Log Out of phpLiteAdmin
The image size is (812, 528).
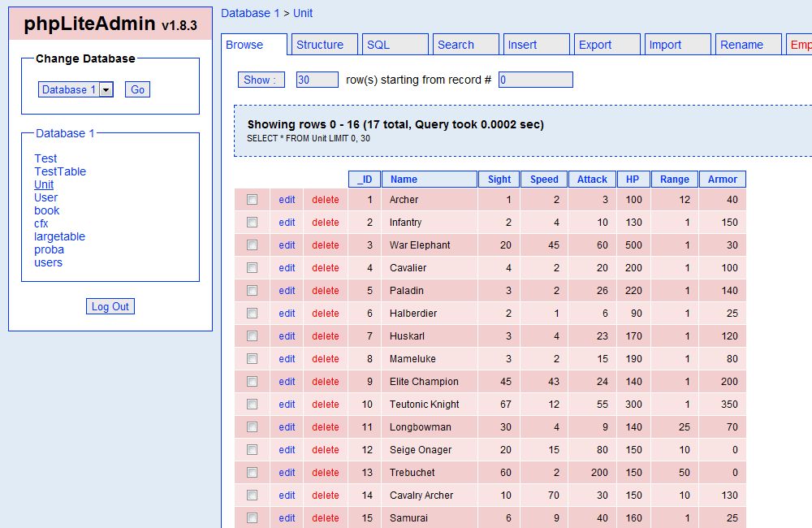(x=110, y=306)
